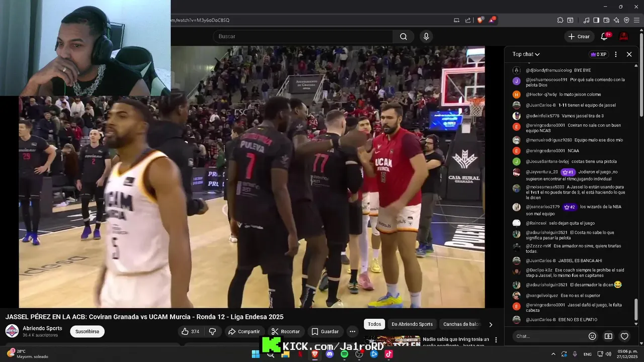Open the Leo AI sparkle icon
Image resolution: width=644 pixels, height=362 pixels.
[x=616, y=20]
